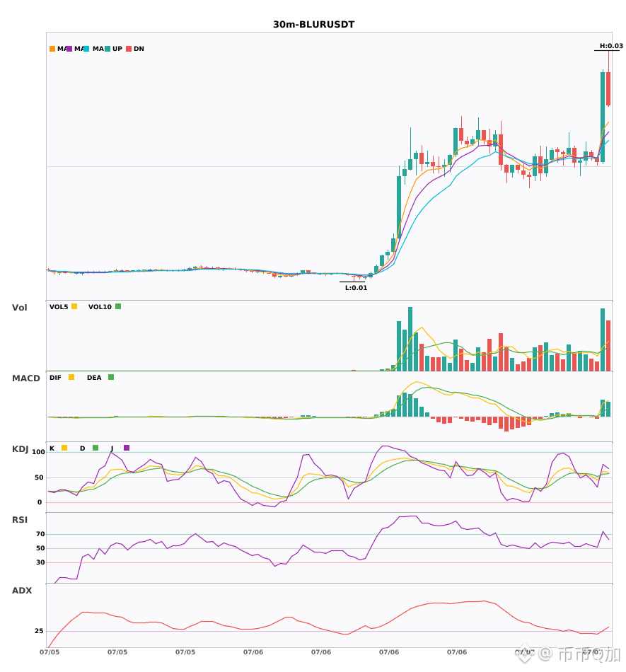
Task: Select the green VOL10 legend swatch
Action: coord(118,306)
